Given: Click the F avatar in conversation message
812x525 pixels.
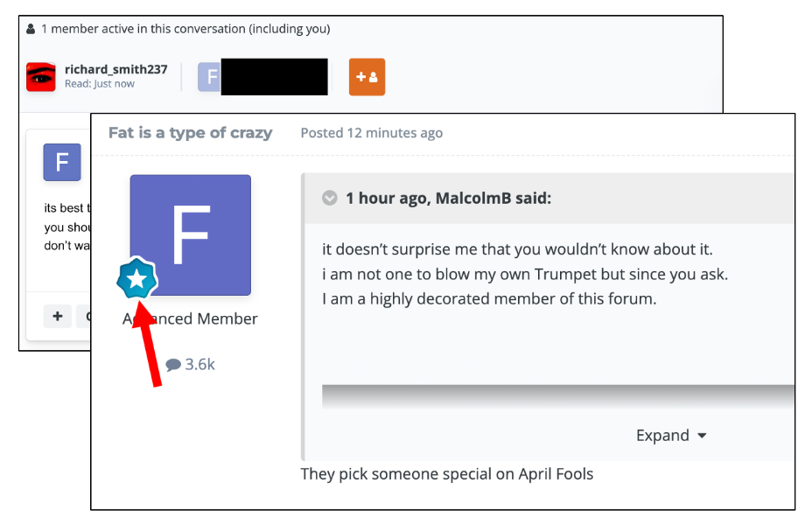Looking at the screenshot, I should tap(62, 162).
